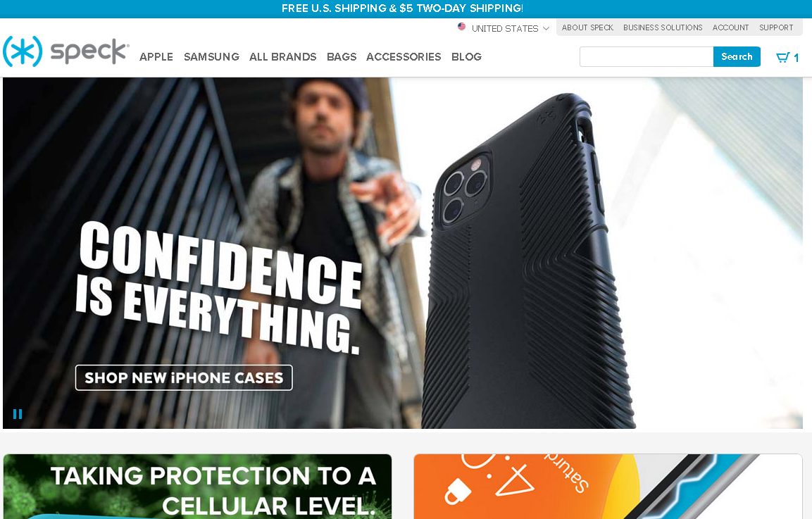Open the Support page
Screen dimensions: 812x519
tap(776, 27)
